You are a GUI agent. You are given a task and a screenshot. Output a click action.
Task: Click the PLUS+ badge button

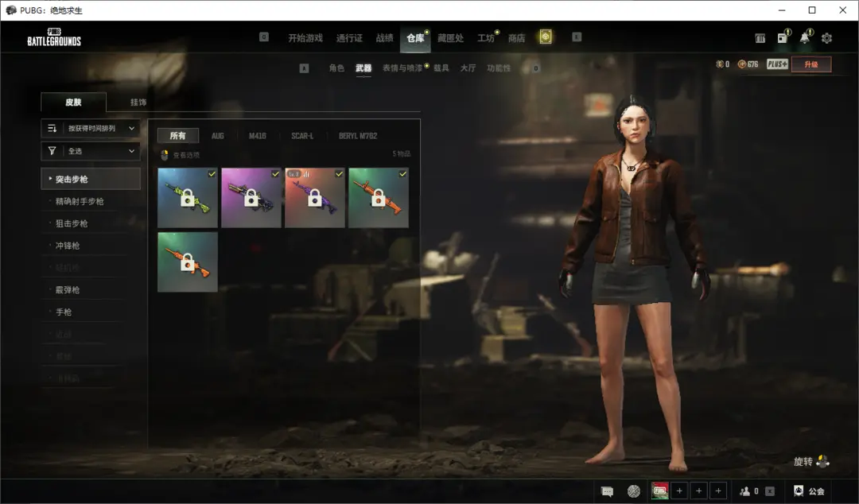[x=777, y=64]
